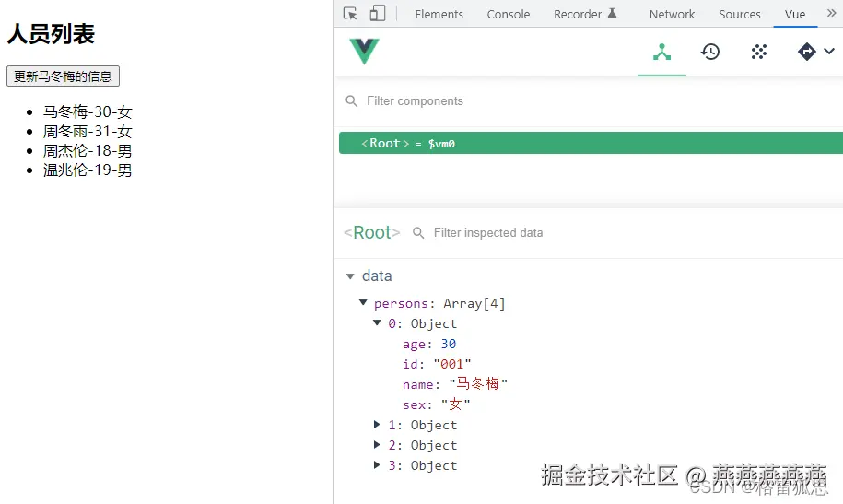
Task: Collapse the data section
Action: tap(350, 275)
